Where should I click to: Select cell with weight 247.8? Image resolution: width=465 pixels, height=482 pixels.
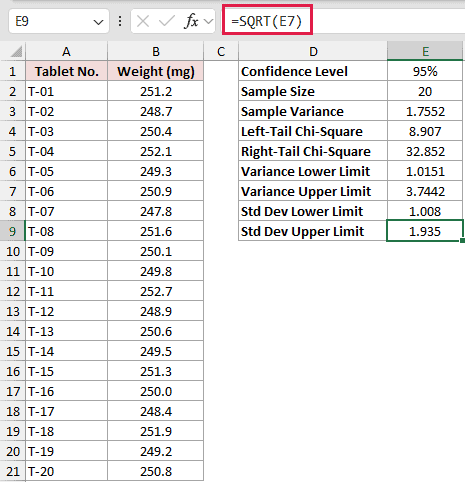[x=156, y=211]
